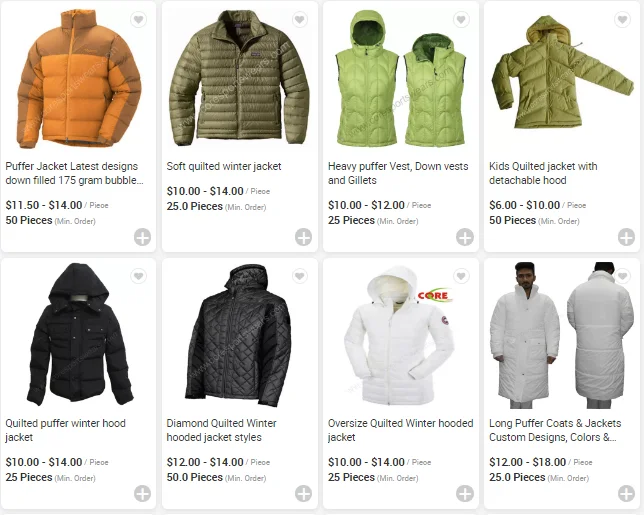The image size is (644, 515).
Task: Favorite the Heavy puffer Vest product
Action: 461,19
